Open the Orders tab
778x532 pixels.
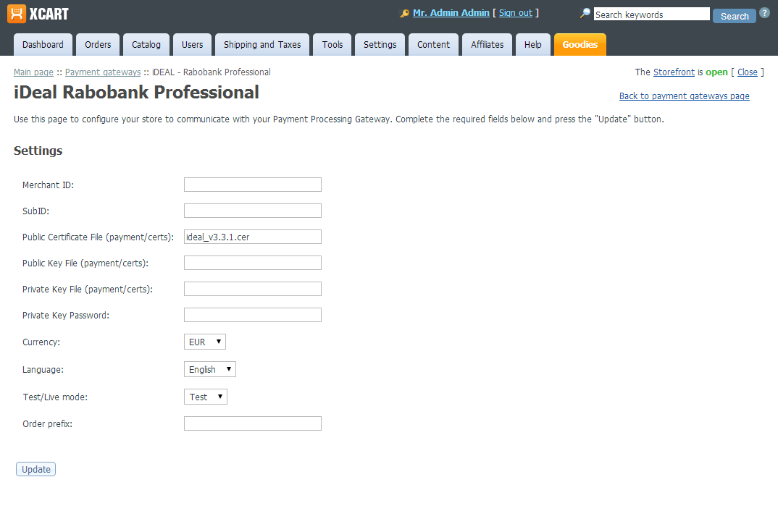[98, 45]
